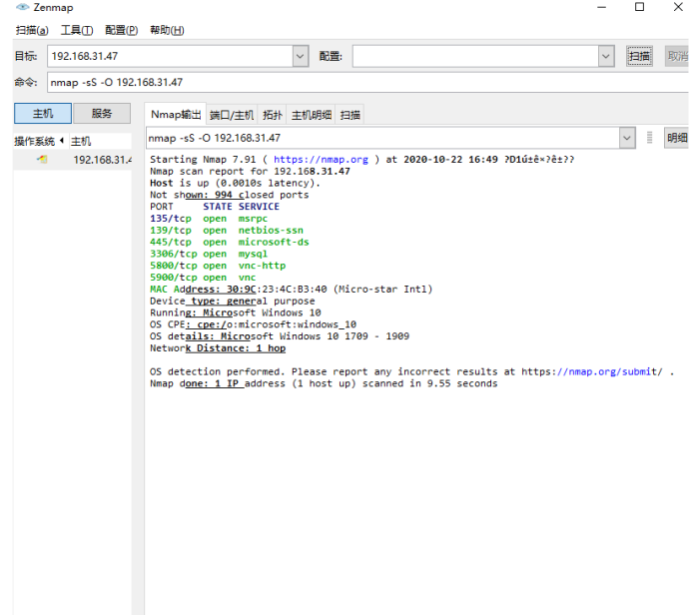
Task: Switch to the 端口/主机 tab
Action: [x=232, y=115]
